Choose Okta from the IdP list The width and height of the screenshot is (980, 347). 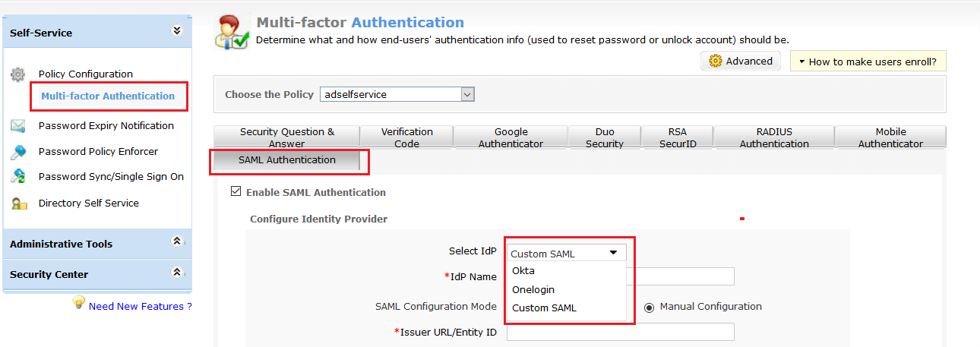tap(523, 271)
